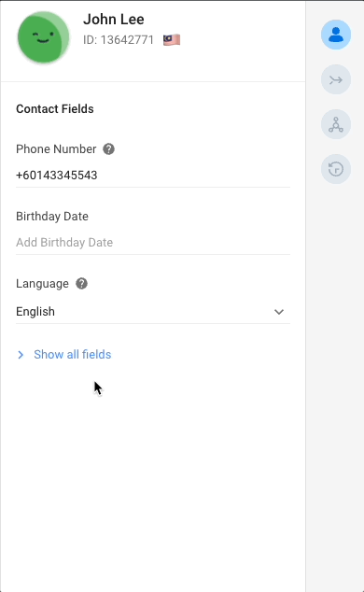Open the merge contacts icon in sidebar

[x=336, y=79]
